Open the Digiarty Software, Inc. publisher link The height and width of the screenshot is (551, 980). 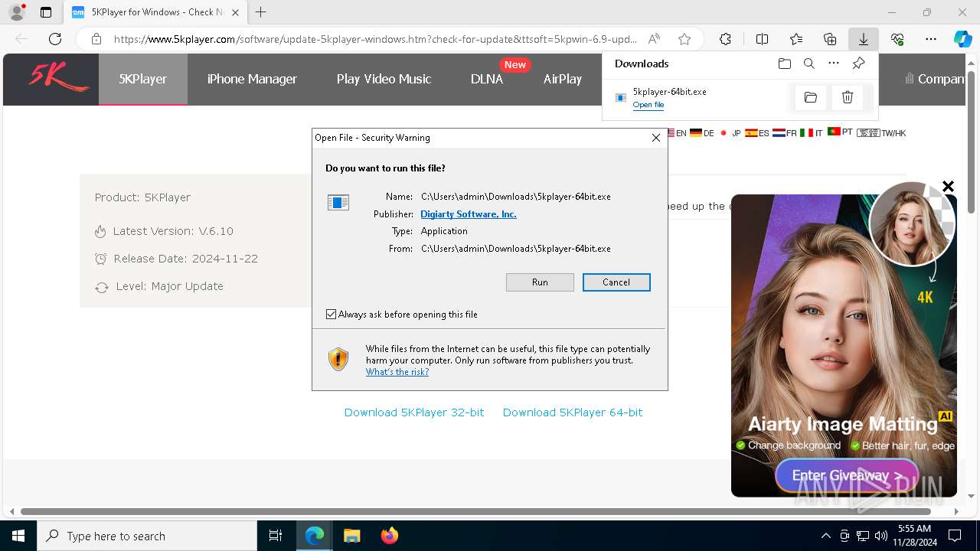tap(469, 214)
